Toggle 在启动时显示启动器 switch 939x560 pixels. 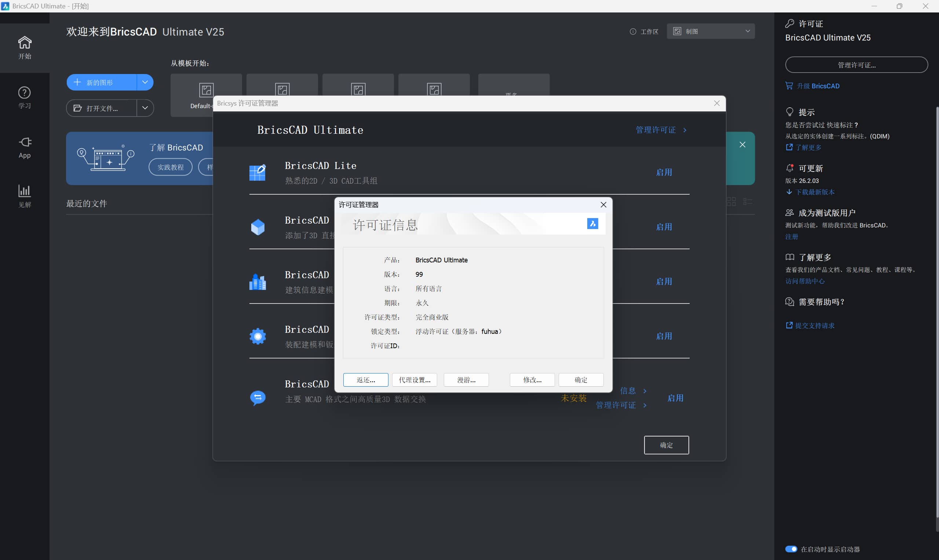tap(791, 549)
